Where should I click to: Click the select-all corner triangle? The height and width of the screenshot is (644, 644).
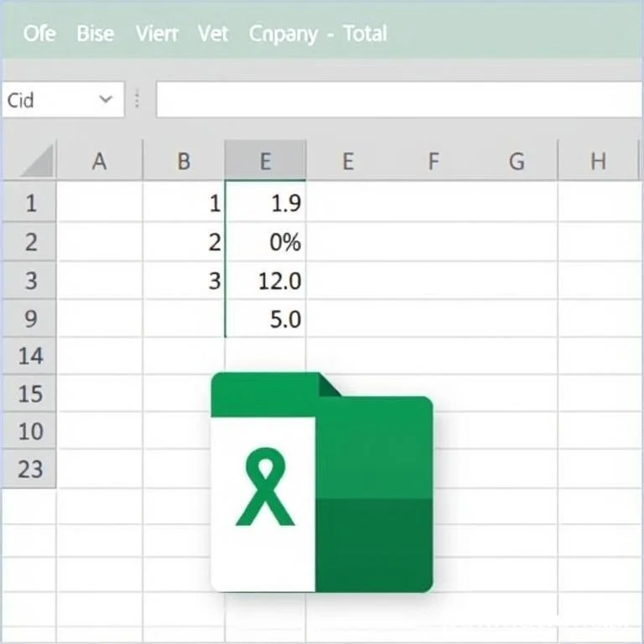37,161
